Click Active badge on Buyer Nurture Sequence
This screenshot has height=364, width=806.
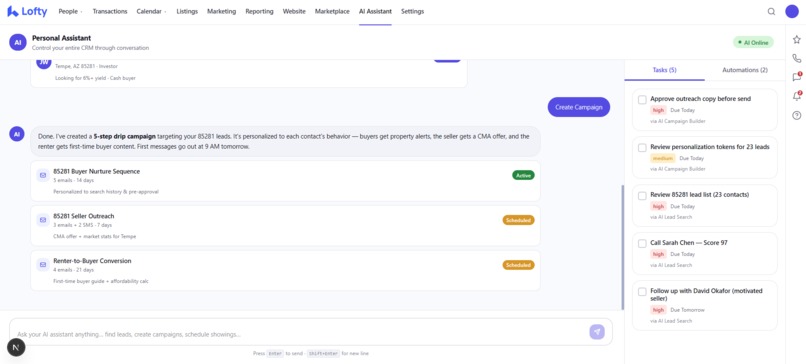click(x=523, y=175)
